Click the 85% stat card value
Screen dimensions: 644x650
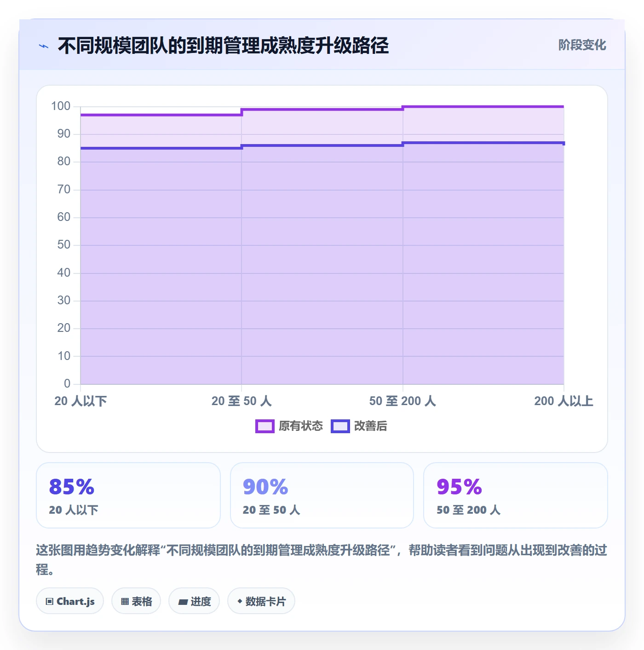(72, 487)
